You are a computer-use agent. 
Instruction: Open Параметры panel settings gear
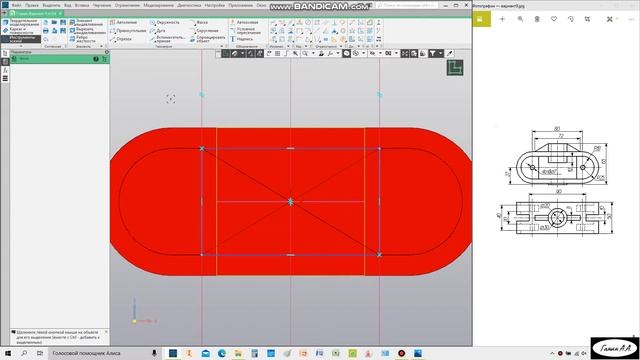107,52
